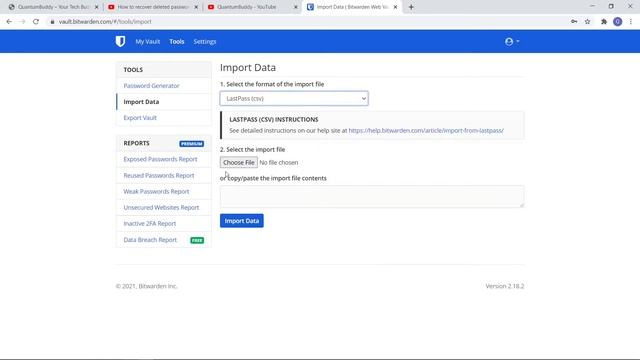Open Chrome three-dot menu
Screen dimensions: 640x360
[x=631, y=22]
